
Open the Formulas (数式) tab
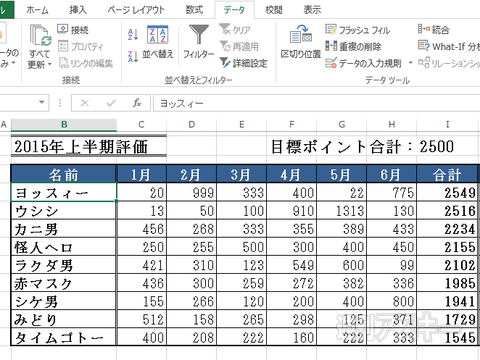pyautogui.click(x=194, y=10)
